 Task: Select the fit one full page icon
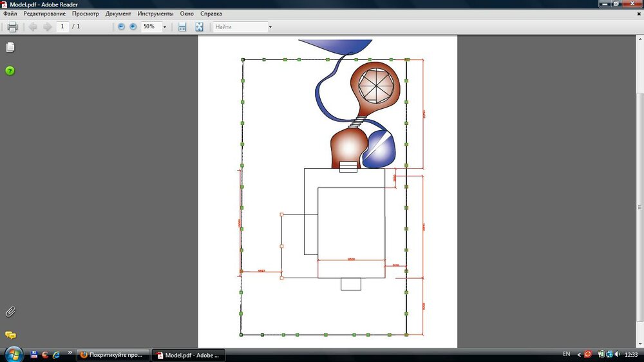point(199,27)
